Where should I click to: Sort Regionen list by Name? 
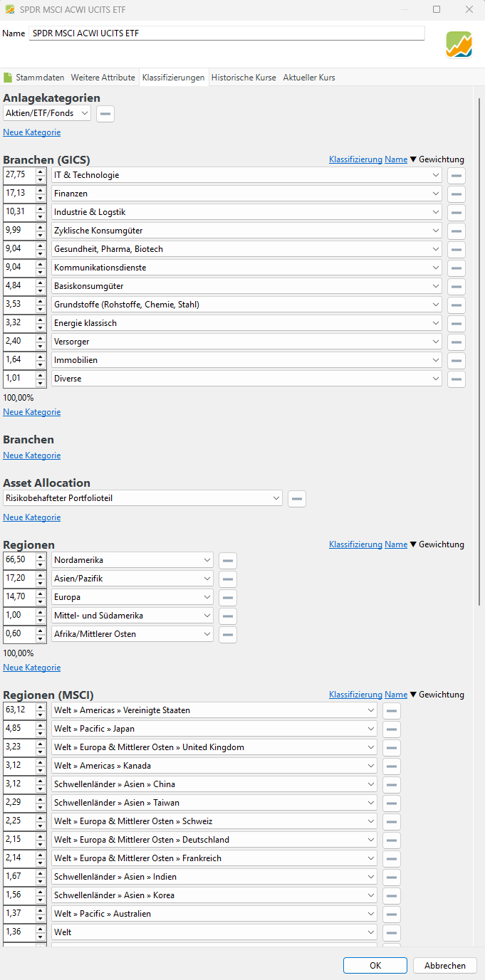pyautogui.click(x=396, y=544)
